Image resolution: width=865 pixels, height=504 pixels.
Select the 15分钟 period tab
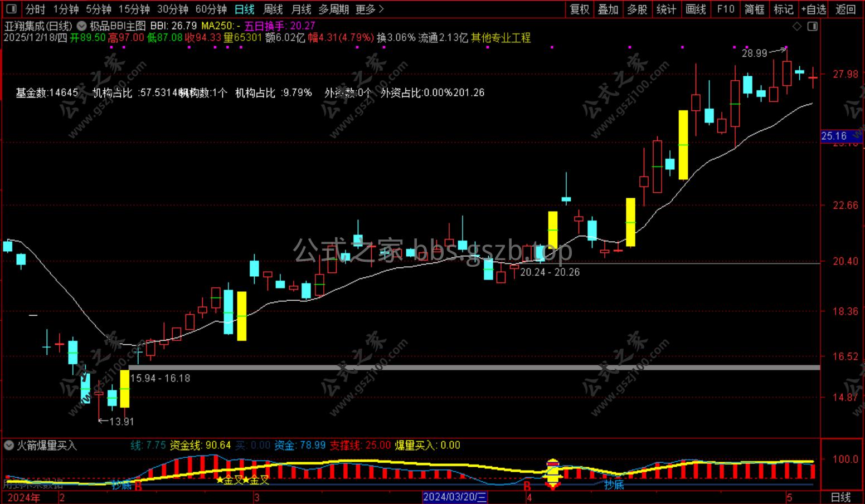(134, 9)
